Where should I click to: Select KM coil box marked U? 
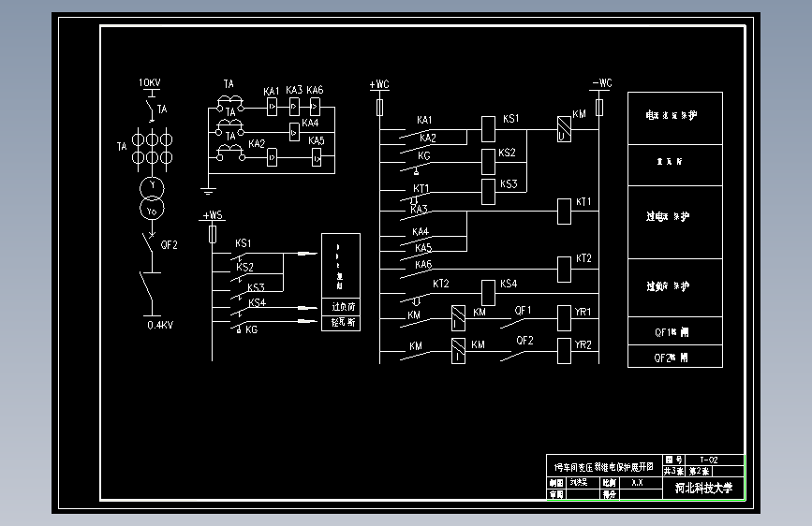564,129
